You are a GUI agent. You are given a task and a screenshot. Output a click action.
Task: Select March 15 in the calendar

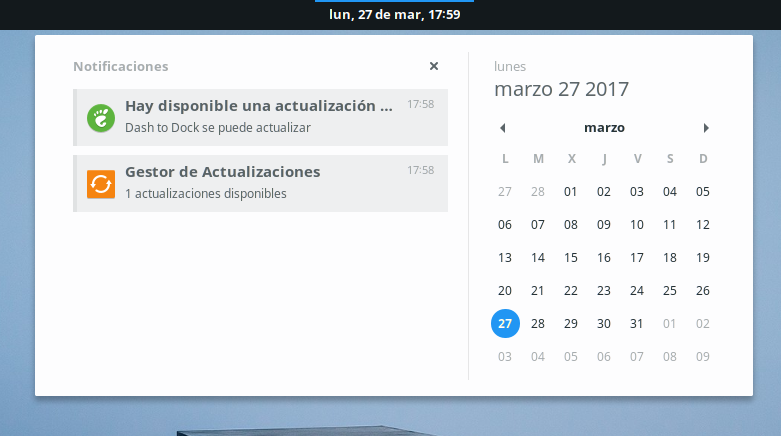(x=571, y=258)
